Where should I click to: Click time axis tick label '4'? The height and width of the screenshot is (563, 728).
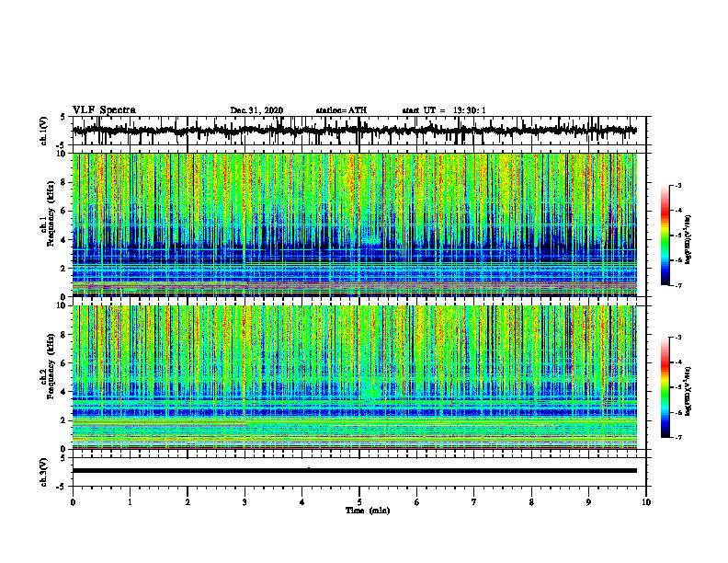click(x=301, y=502)
